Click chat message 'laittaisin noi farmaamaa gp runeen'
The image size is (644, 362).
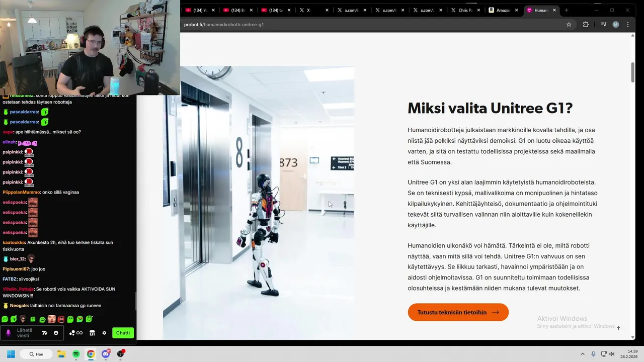[65, 305]
